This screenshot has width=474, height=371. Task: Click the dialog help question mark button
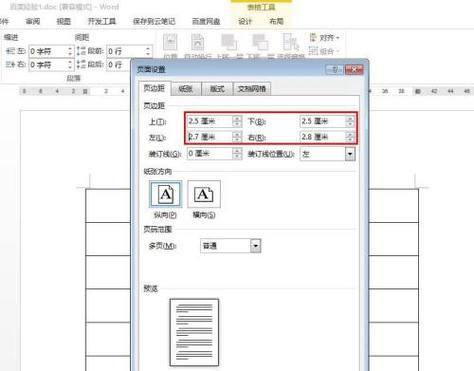point(334,69)
